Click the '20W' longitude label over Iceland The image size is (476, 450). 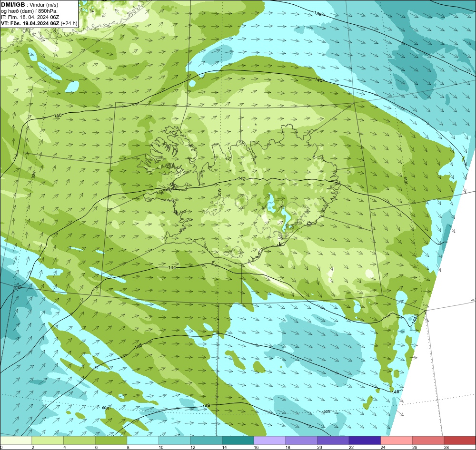point(219,192)
